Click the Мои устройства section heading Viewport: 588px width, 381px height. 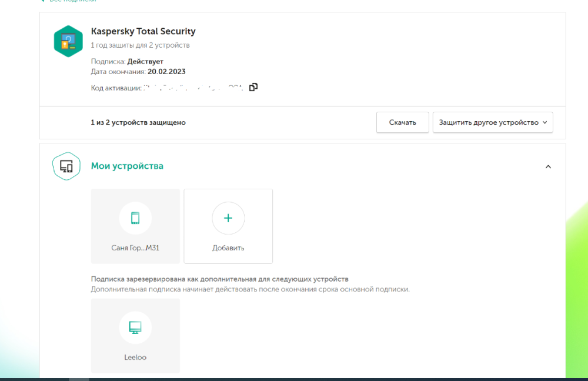[x=127, y=166]
